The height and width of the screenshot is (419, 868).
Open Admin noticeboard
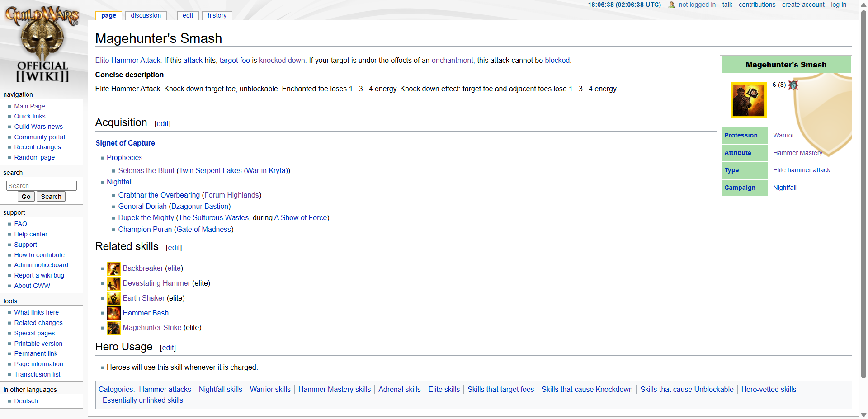[41, 265]
